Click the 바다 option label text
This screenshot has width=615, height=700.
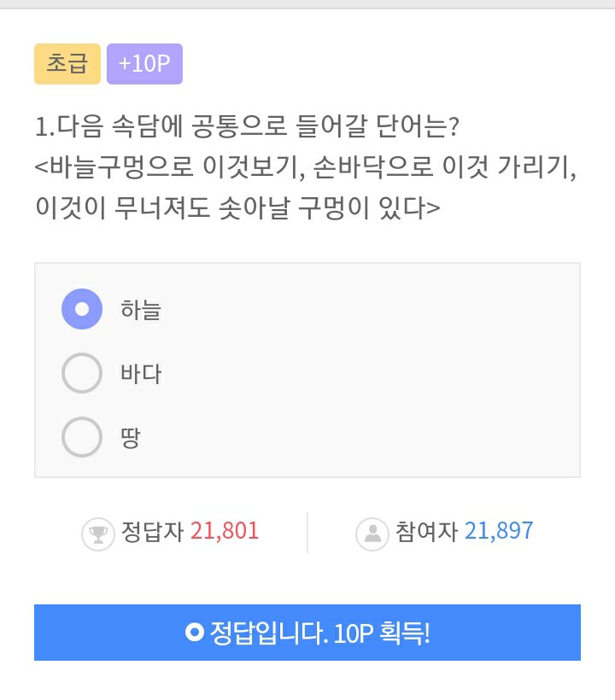coord(141,374)
